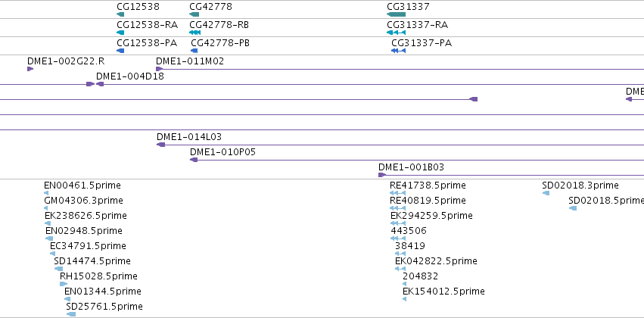Select the DME1-011M02 clone label
This screenshot has height=318, width=644.
190,61
